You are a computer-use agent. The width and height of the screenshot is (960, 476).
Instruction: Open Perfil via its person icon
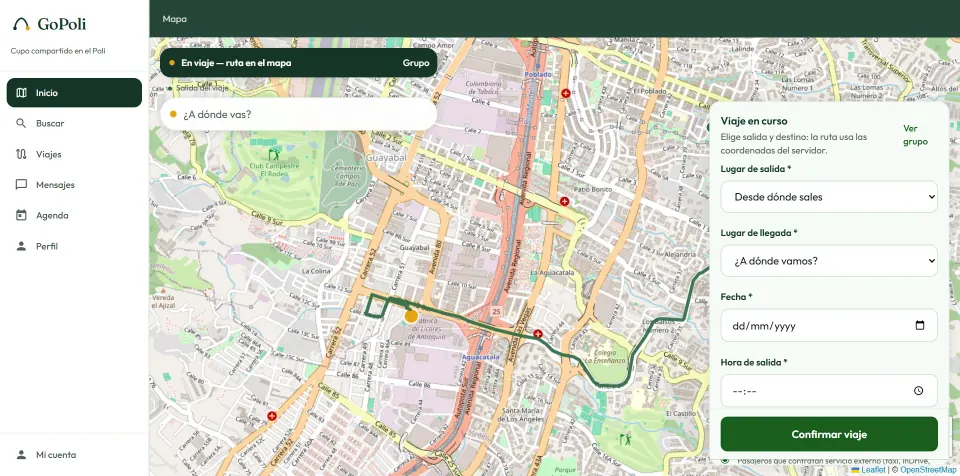click(x=21, y=246)
